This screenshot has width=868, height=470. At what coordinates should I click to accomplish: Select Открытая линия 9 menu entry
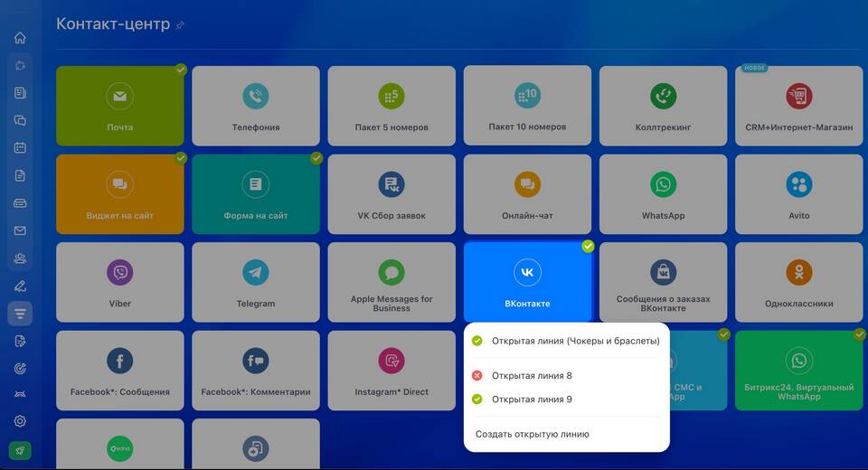532,399
